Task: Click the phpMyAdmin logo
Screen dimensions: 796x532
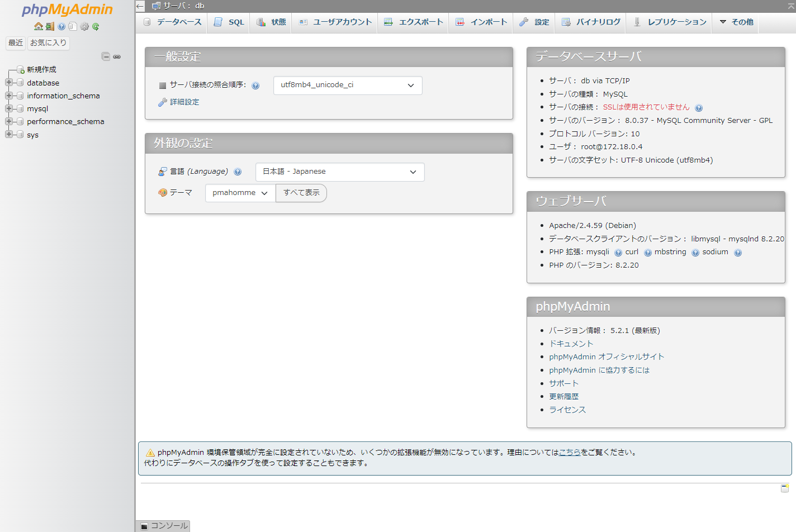Action: (x=67, y=9)
